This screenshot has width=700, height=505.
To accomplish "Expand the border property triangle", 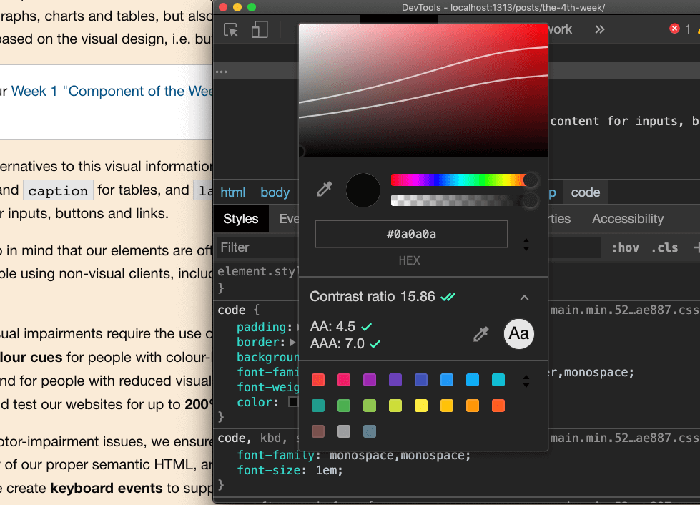I will 293,342.
